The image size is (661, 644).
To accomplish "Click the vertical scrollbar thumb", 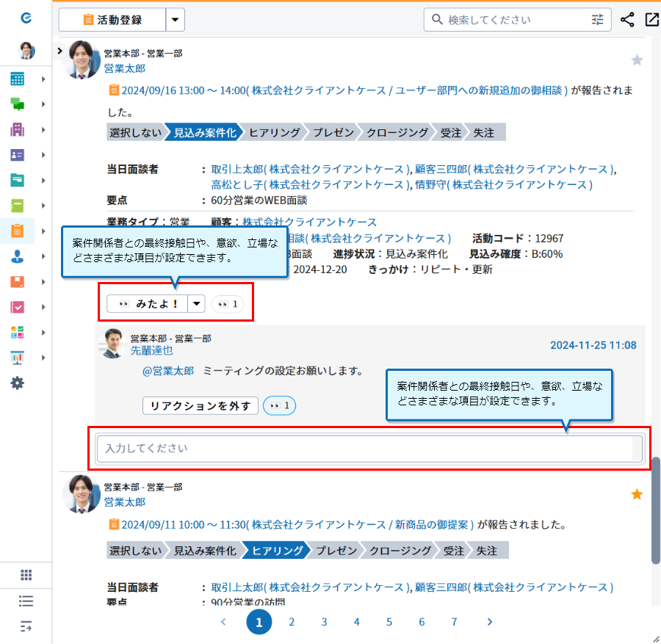I will click(x=656, y=510).
